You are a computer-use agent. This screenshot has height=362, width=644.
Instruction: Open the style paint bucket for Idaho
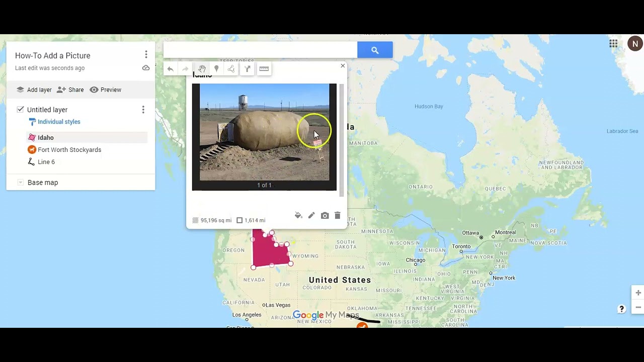click(298, 215)
